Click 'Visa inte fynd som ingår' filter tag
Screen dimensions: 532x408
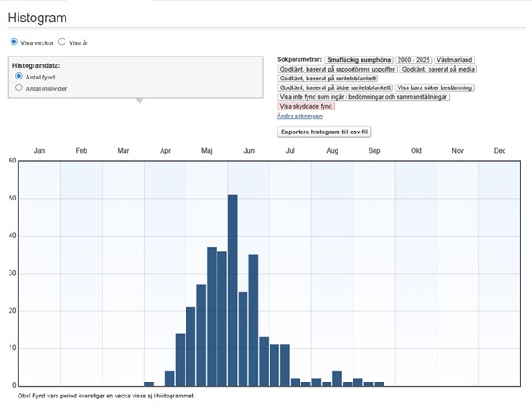[363, 96]
